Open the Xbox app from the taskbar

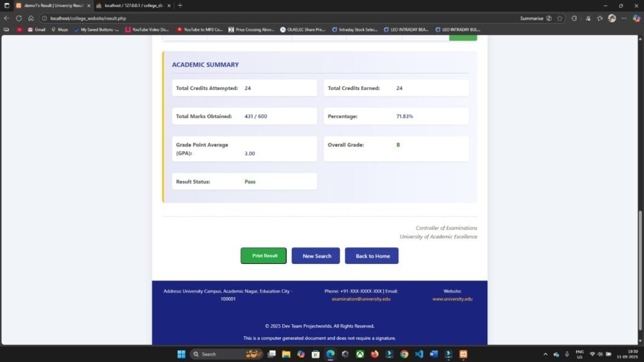point(360,353)
